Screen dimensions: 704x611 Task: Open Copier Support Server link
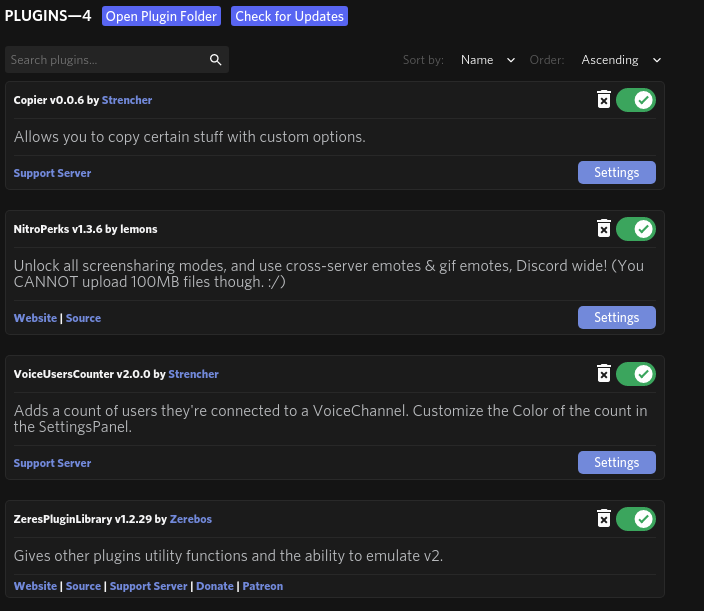click(52, 173)
